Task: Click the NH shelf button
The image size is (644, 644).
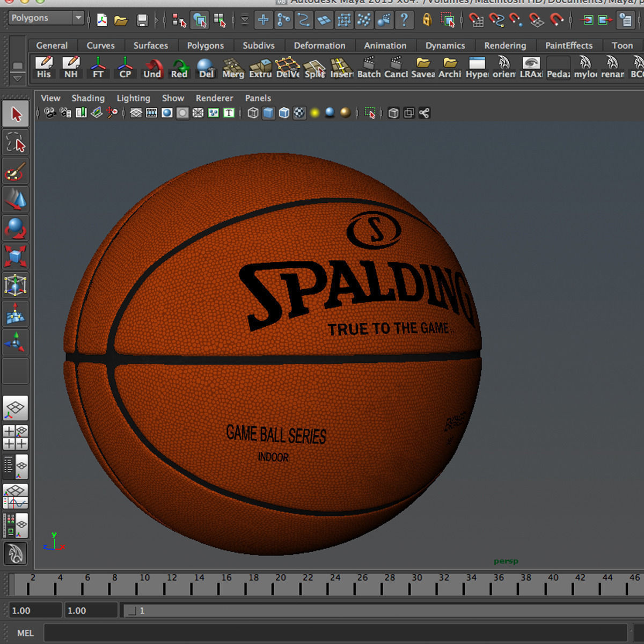Action: click(x=71, y=68)
